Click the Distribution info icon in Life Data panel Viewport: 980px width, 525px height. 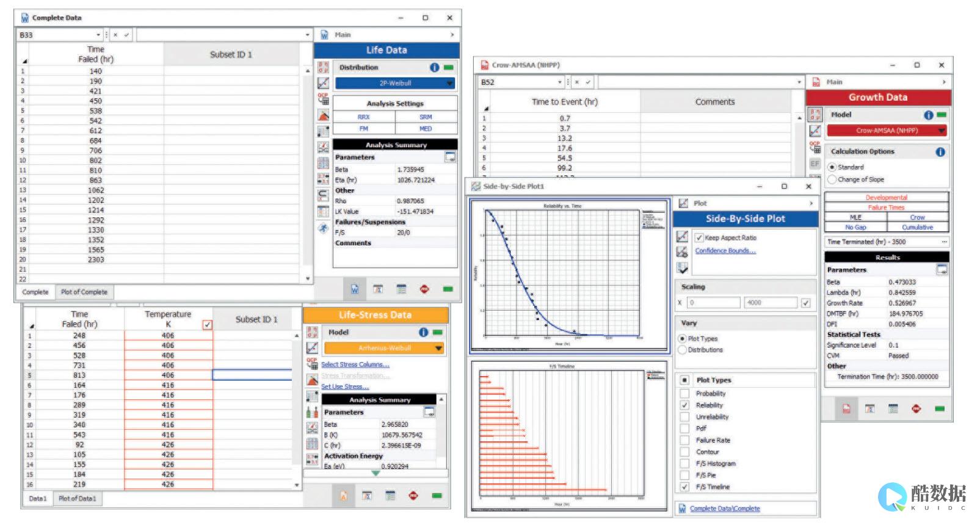(434, 68)
